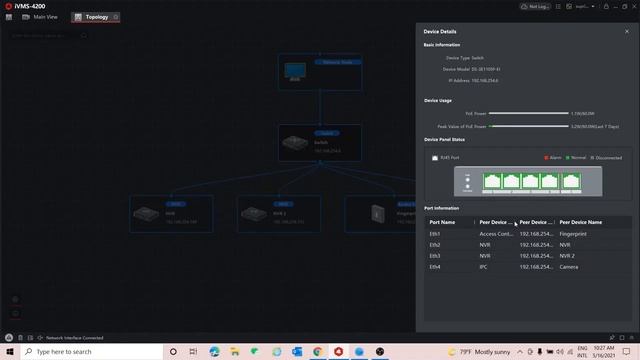Select the Eth3 port name cell

[x=435, y=256]
